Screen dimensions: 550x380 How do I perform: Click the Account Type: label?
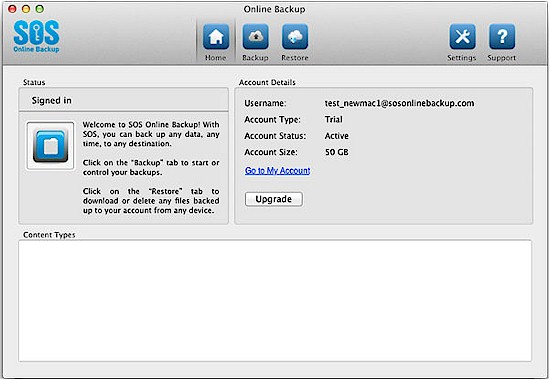(273, 120)
